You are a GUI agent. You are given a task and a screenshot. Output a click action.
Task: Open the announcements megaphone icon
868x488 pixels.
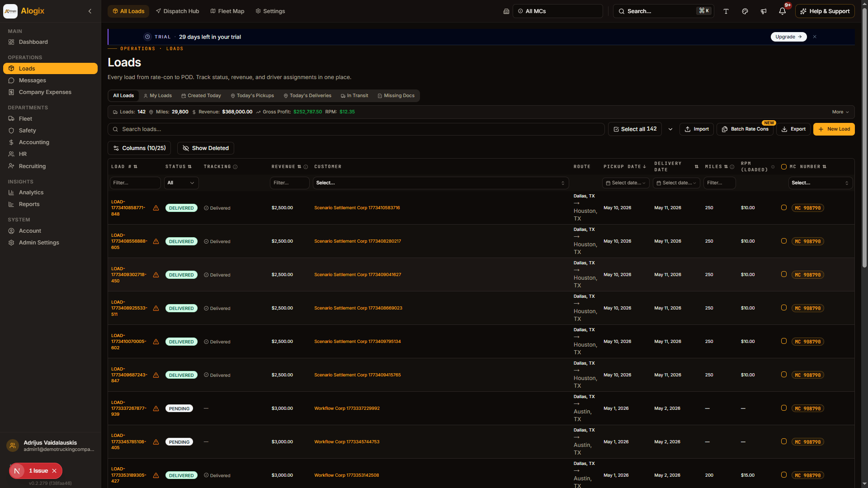coord(764,11)
